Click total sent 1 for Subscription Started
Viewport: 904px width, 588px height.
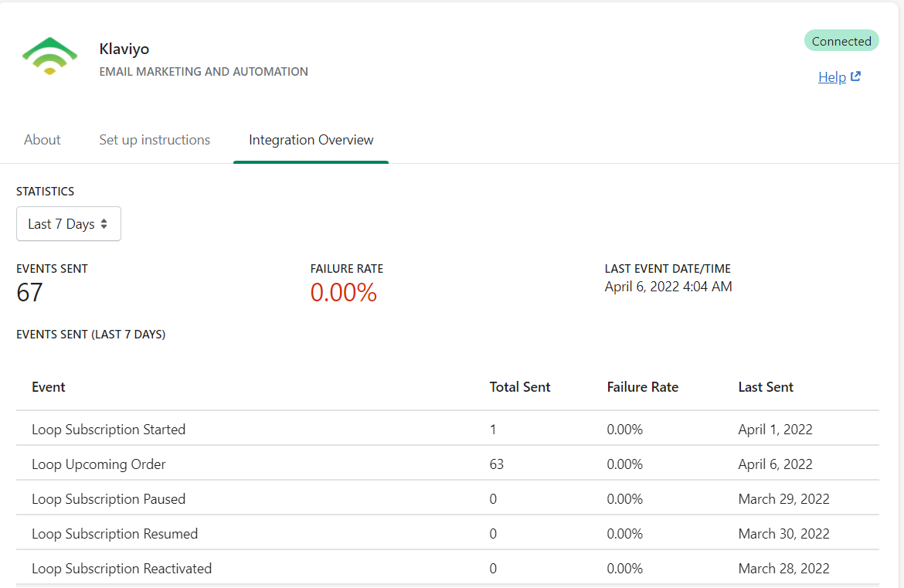click(493, 430)
